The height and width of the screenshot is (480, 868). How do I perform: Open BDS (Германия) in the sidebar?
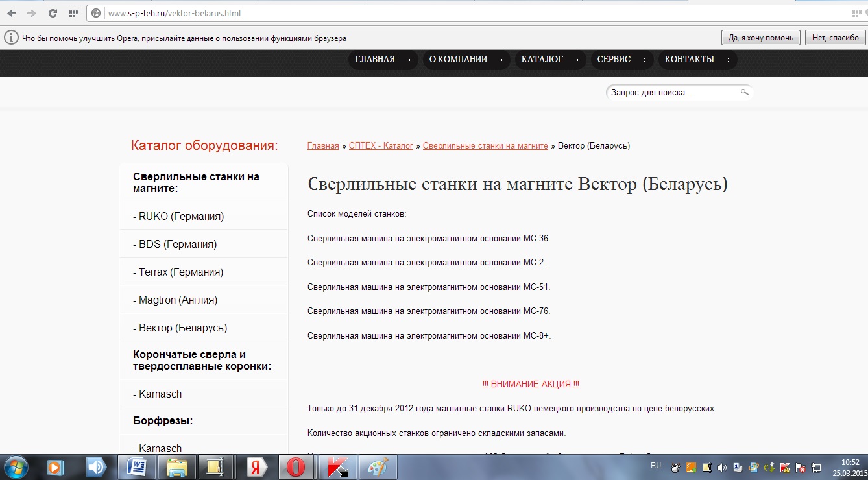pyautogui.click(x=175, y=244)
